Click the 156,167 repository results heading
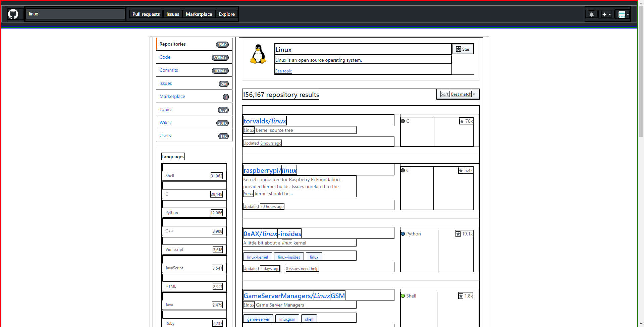The width and height of the screenshot is (644, 327). [x=281, y=95]
